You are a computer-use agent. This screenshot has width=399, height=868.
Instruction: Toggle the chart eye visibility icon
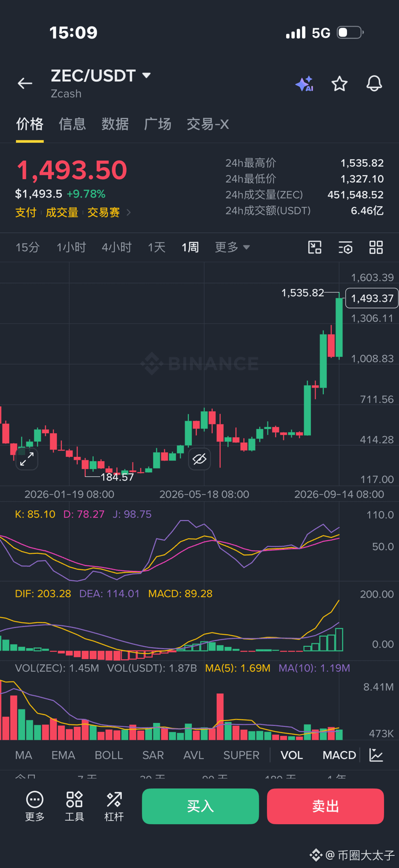click(199, 459)
